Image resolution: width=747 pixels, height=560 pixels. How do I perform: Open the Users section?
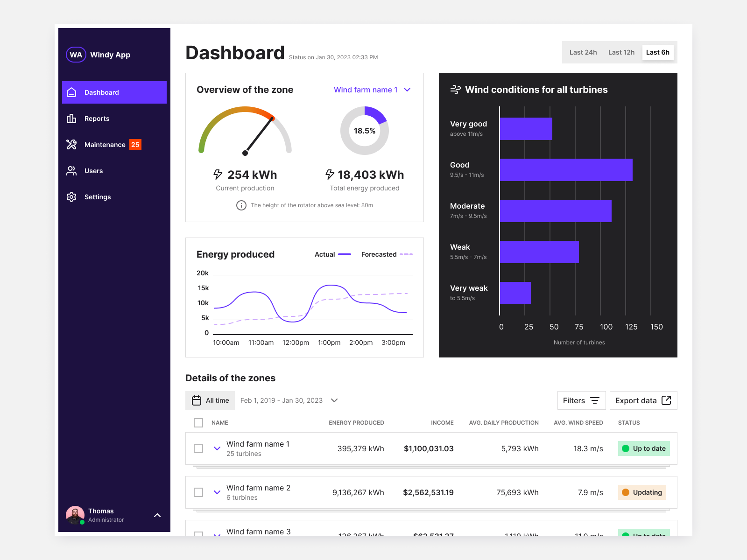point(93,170)
